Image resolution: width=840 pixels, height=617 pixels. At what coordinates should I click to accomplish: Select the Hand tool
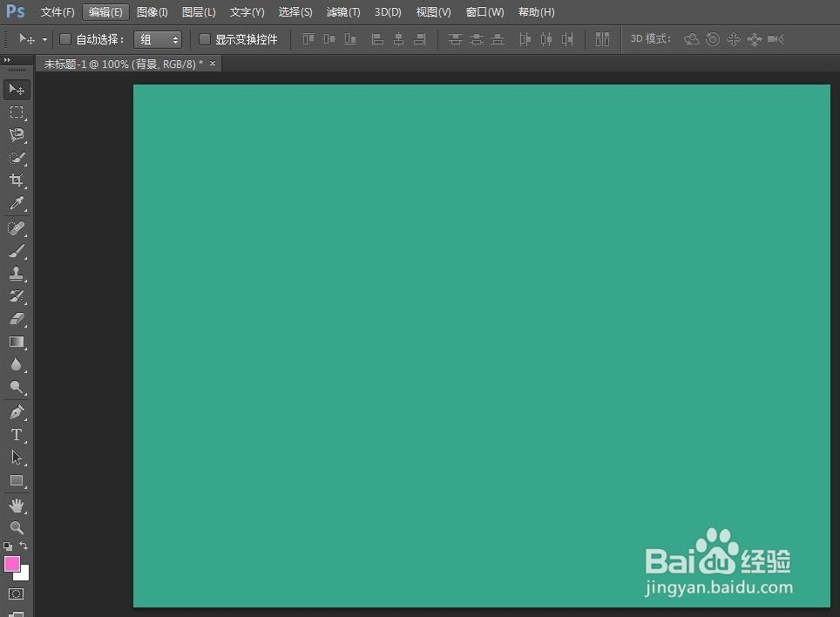(17, 505)
